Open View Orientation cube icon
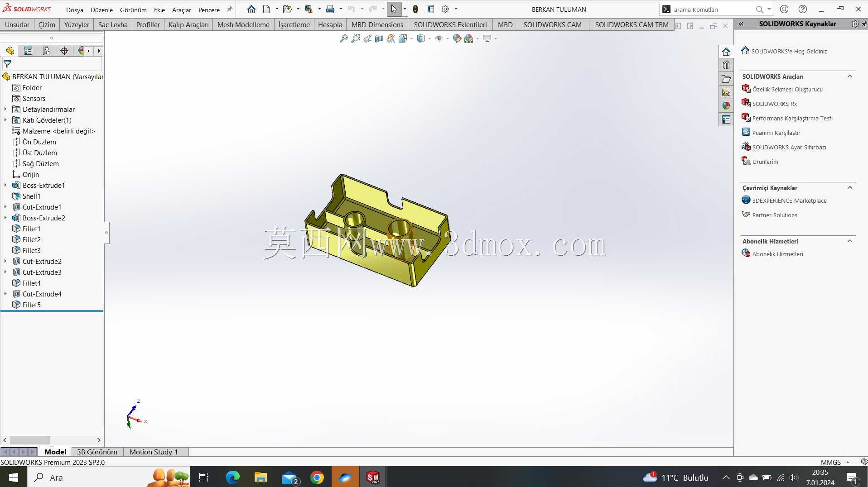This screenshot has width=868, height=487. (403, 39)
